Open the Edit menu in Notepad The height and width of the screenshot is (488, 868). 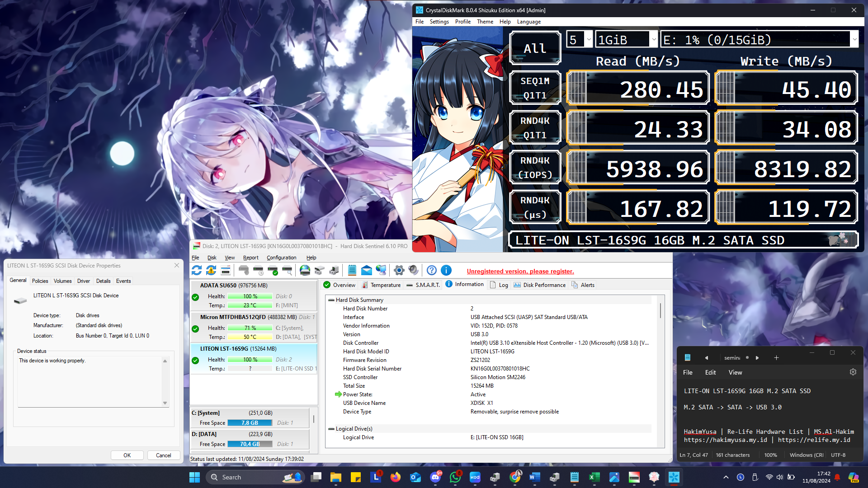tap(710, 372)
